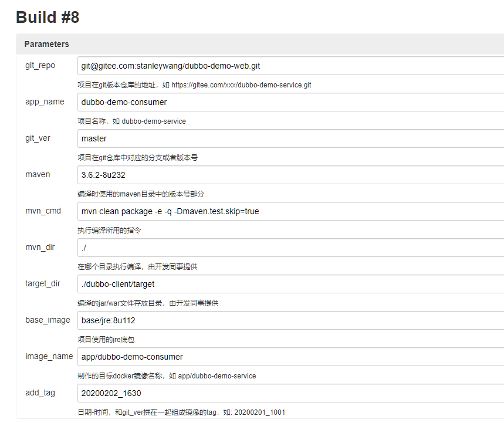
Task: Click the hint '项目使用的jre底包'
Action: 106,339
